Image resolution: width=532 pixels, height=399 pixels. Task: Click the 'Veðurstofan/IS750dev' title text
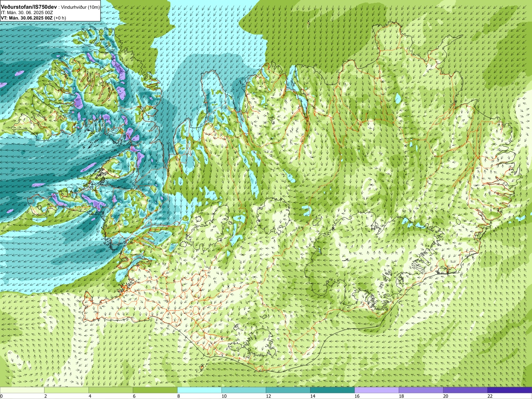[29, 7]
